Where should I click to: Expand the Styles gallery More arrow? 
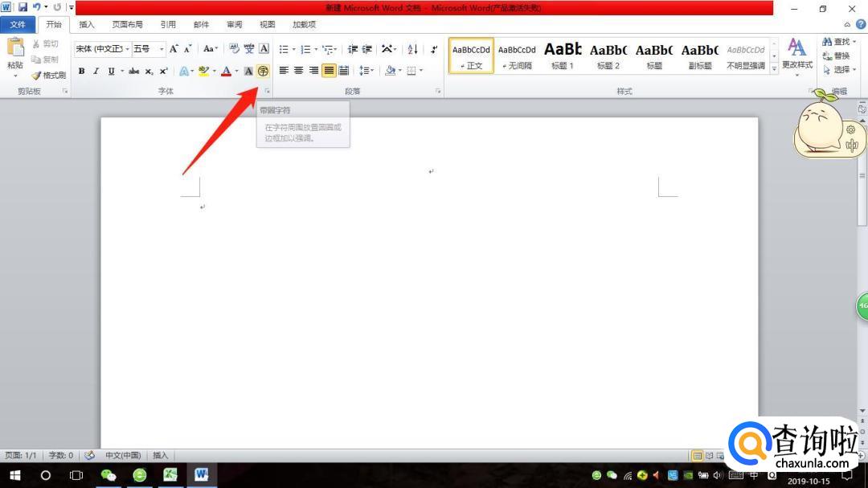[774, 68]
